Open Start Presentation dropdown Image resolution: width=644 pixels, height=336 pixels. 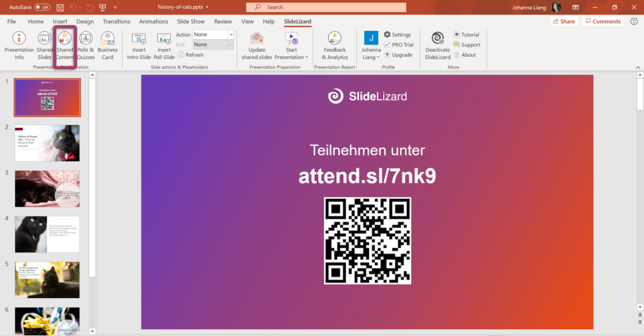click(291, 45)
